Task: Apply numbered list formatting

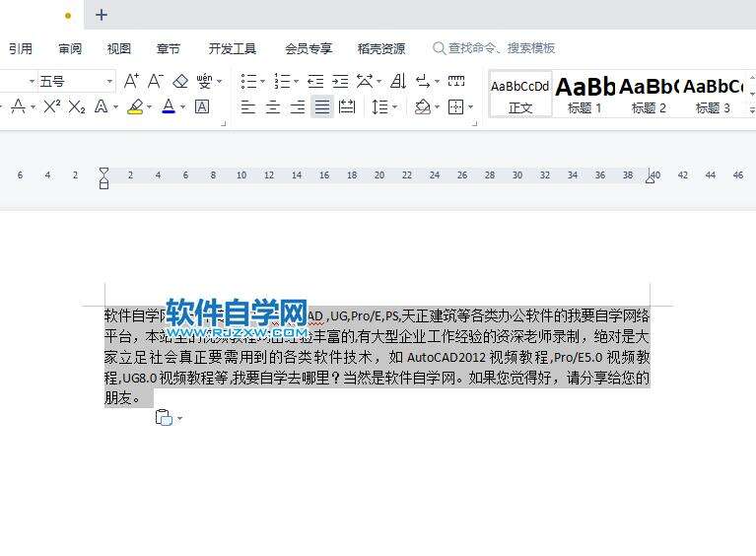Action: [282, 81]
